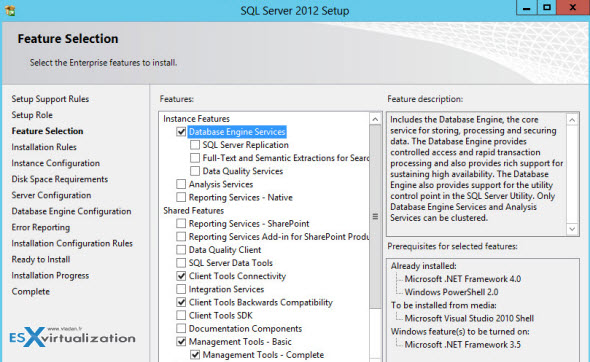Click Windows PowerShell 2.0 prerequisite entry
The height and width of the screenshot is (362, 590).
[451, 292]
